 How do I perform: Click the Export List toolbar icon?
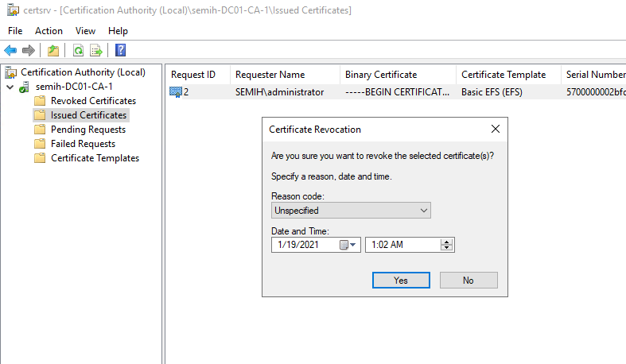96,51
